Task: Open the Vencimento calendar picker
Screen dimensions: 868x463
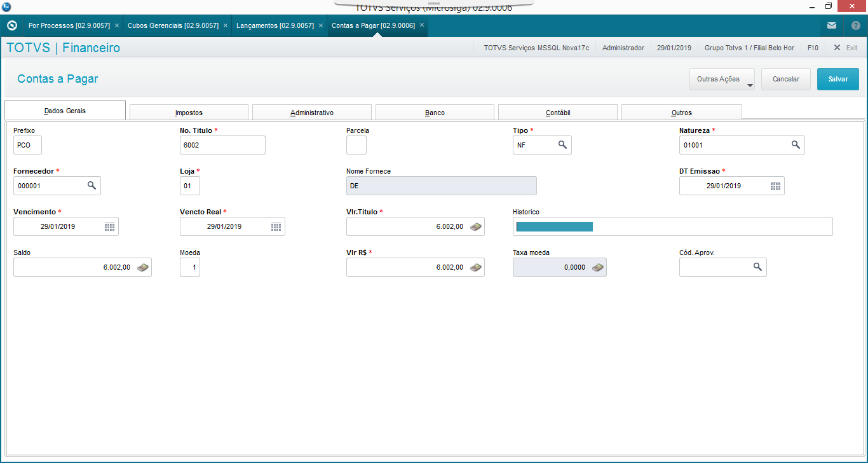Action: pyautogui.click(x=109, y=226)
